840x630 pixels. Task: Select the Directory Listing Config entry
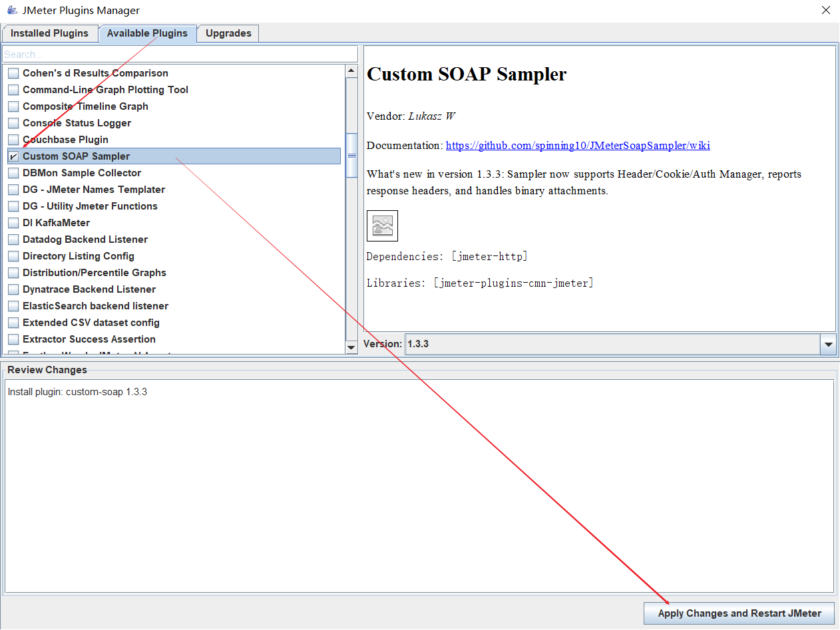pyautogui.click(x=79, y=256)
